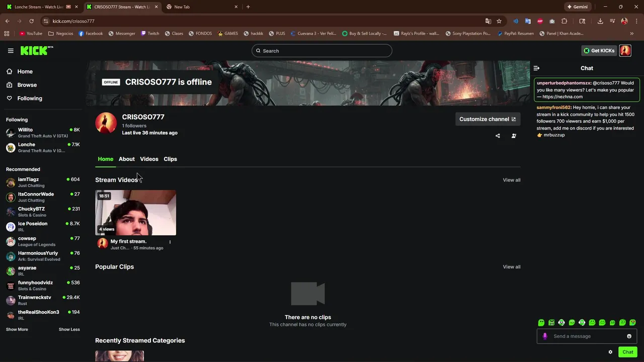Switch to the Clips tab
Image resolution: width=644 pixels, height=362 pixels.
tap(170, 159)
